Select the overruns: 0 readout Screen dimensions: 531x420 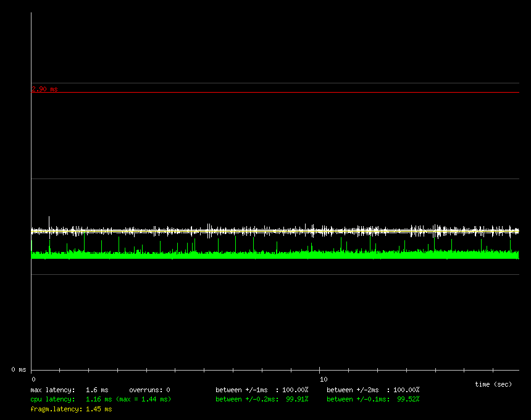(149, 390)
